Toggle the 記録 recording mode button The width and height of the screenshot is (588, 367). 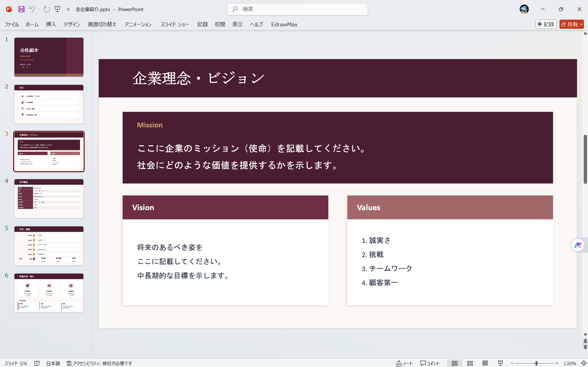tap(545, 24)
